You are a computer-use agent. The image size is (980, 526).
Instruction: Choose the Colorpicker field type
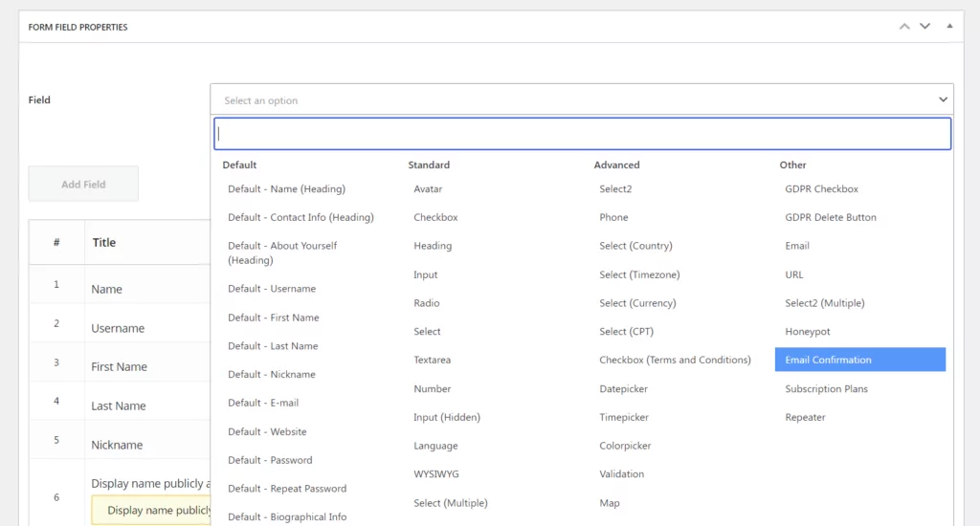coord(625,446)
